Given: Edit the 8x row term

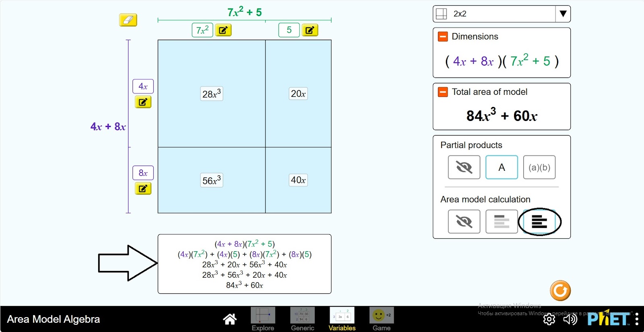Looking at the screenshot, I should pos(143,189).
